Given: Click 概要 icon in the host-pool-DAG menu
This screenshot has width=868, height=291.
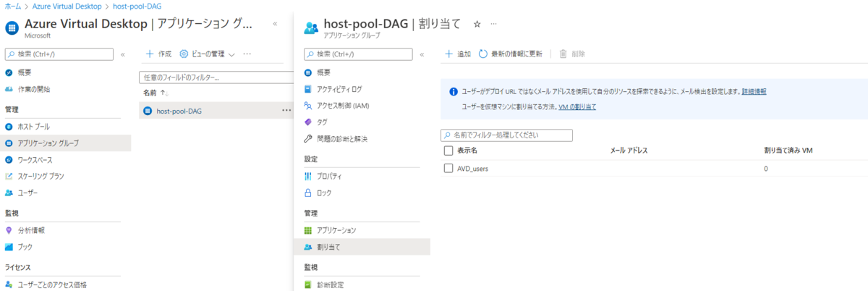Looking at the screenshot, I should 309,72.
